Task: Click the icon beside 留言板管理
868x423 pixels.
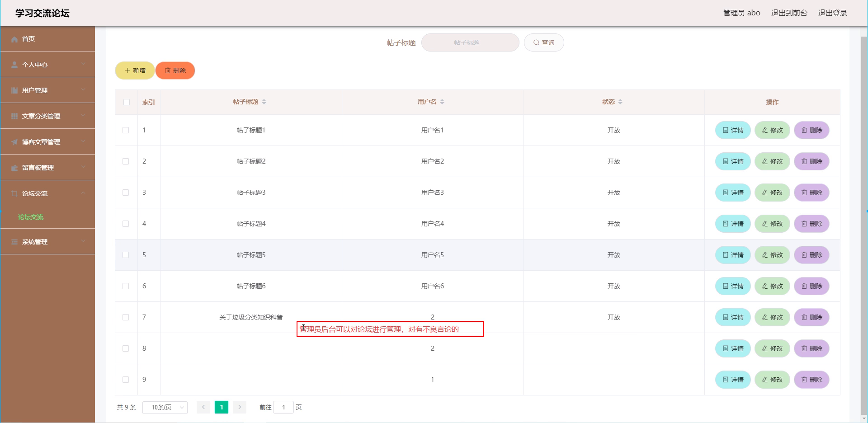Action: (14, 168)
